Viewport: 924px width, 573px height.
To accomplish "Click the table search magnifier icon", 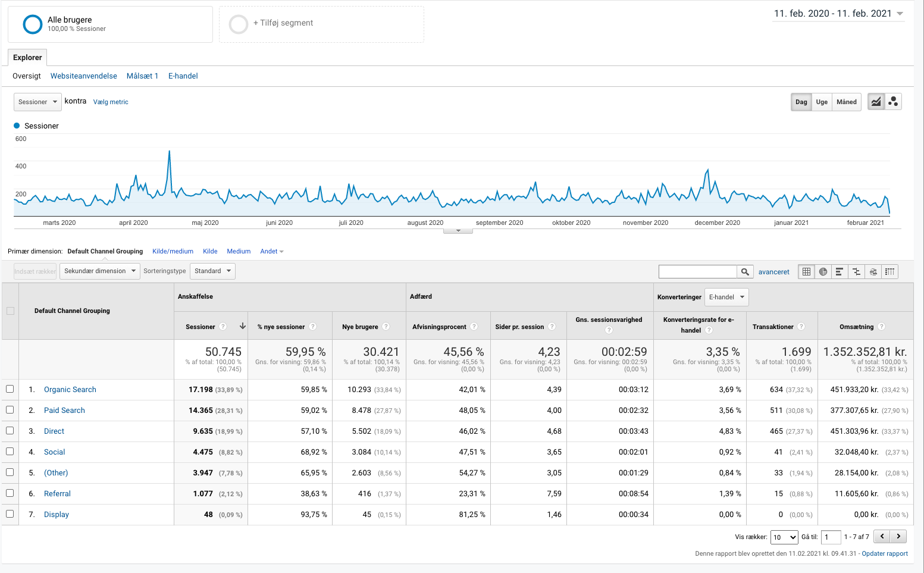I will click(745, 272).
